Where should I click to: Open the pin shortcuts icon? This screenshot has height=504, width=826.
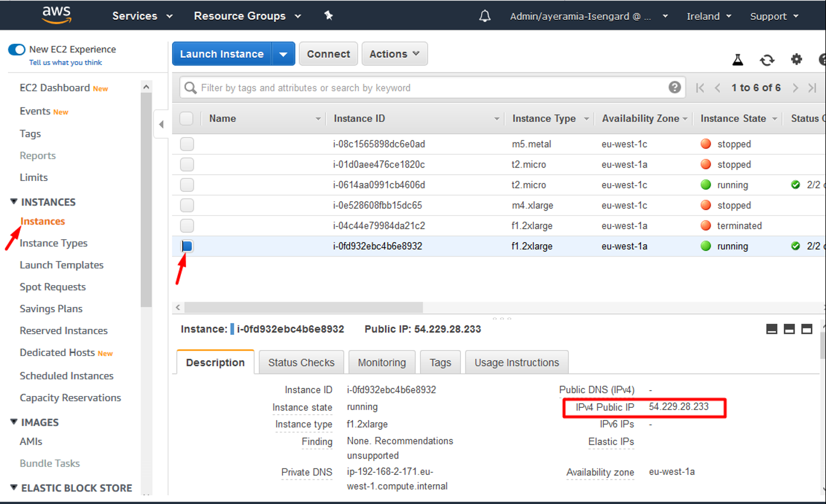click(x=328, y=16)
